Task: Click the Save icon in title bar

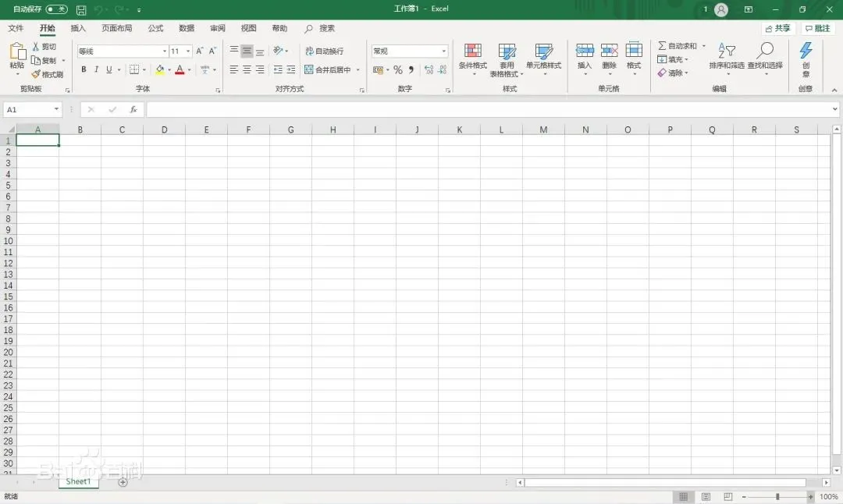Action: tap(81, 9)
